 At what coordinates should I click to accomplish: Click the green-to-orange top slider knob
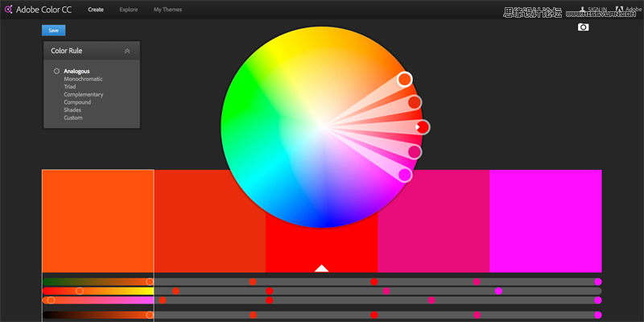150,282
